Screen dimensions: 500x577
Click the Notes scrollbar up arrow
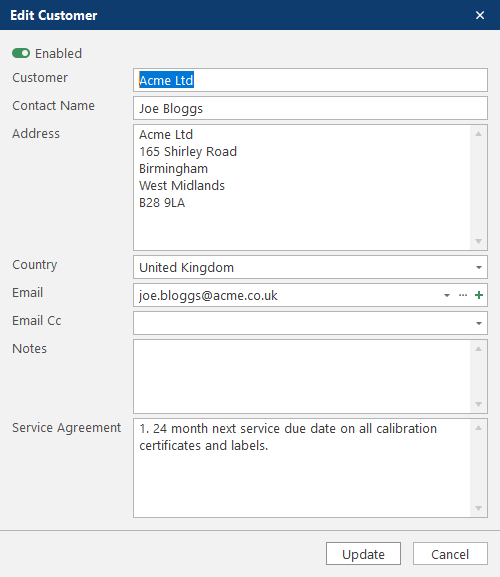(x=478, y=349)
